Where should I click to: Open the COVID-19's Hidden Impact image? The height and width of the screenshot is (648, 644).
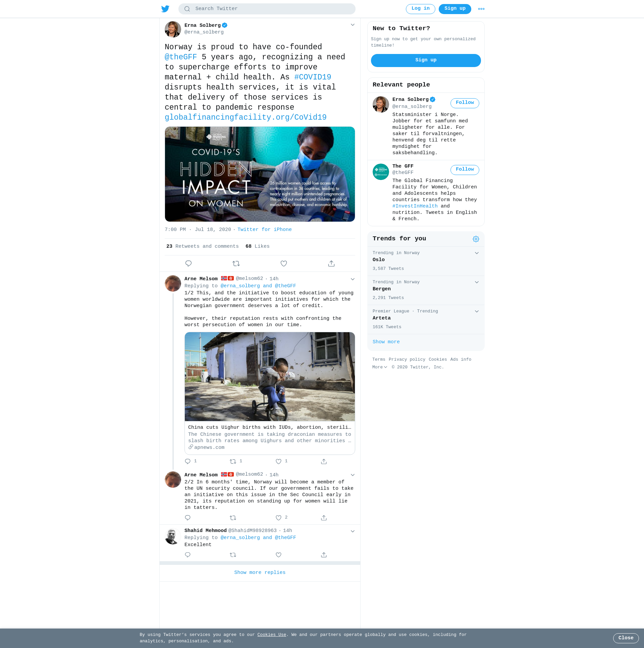(260, 174)
